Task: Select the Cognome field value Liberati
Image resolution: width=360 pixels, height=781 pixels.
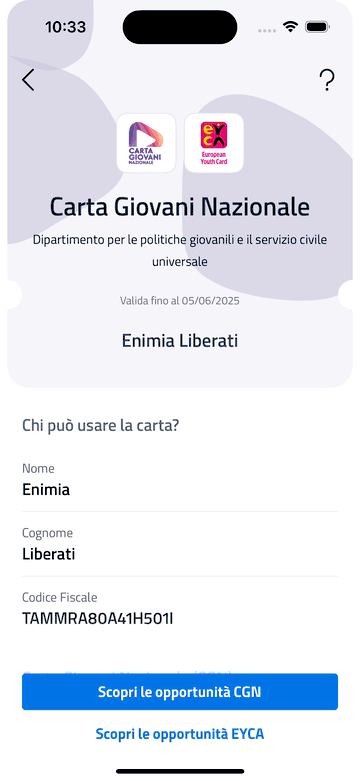Action: click(x=49, y=554)
